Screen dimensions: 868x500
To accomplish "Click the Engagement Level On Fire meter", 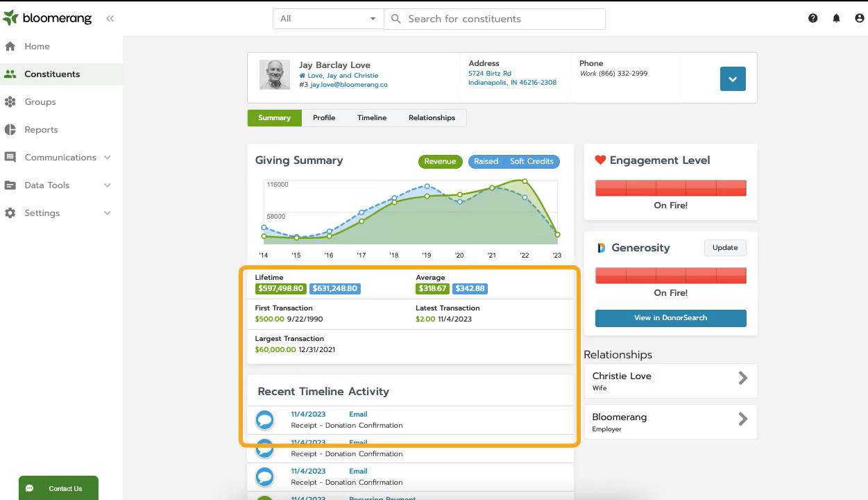I will tap(671, 187).
